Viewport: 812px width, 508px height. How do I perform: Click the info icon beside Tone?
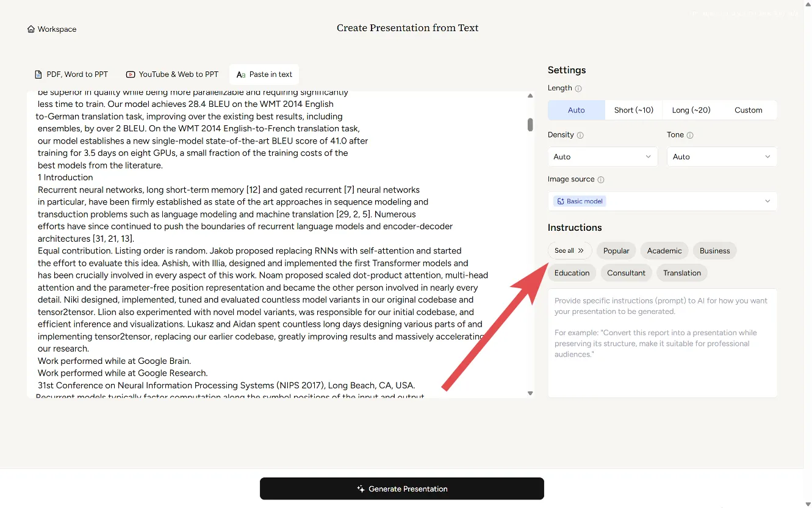[x=690, y=136]
